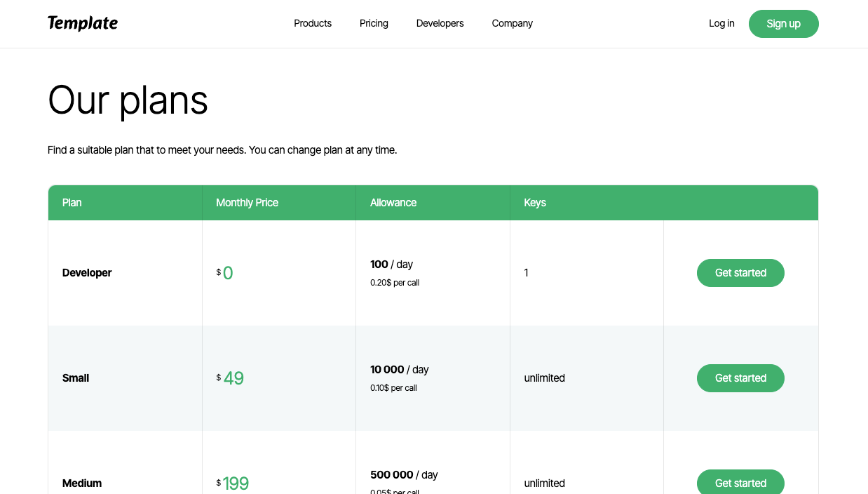Click the 10 000 / day allowance

point(399,370)
